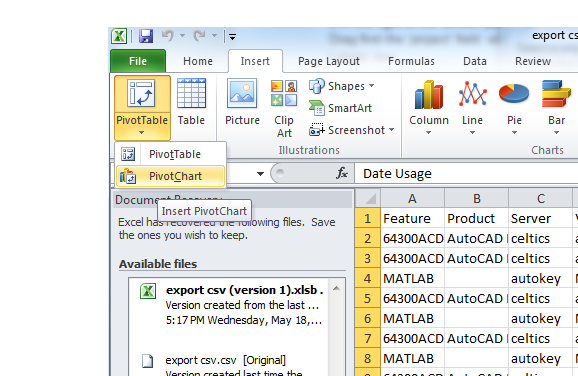578x376 pixels.
Task: Click the Available files list scroll up arrow
Action: click(x=336, y=288)
